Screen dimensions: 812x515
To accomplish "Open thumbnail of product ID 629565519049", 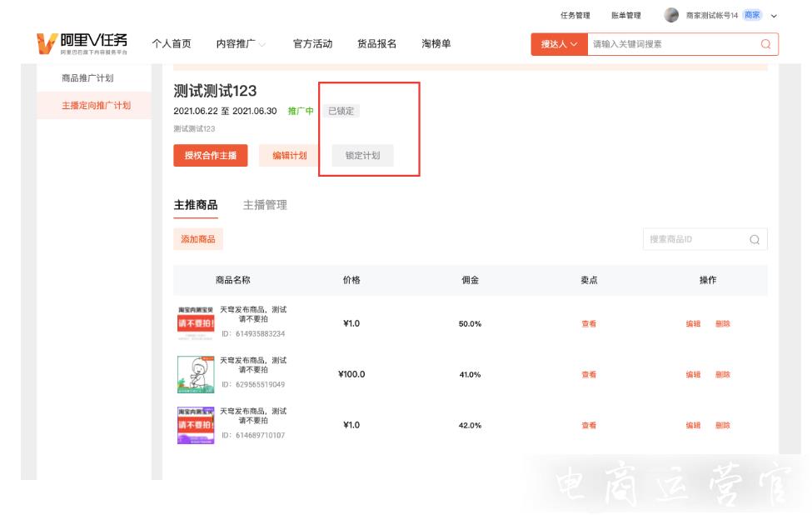I will coord(196,374).
